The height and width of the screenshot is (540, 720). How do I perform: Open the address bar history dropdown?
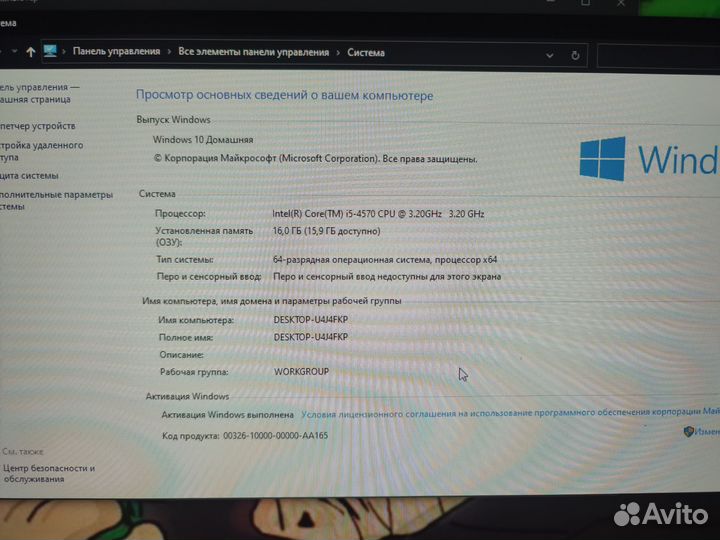(x=549, y=56)
